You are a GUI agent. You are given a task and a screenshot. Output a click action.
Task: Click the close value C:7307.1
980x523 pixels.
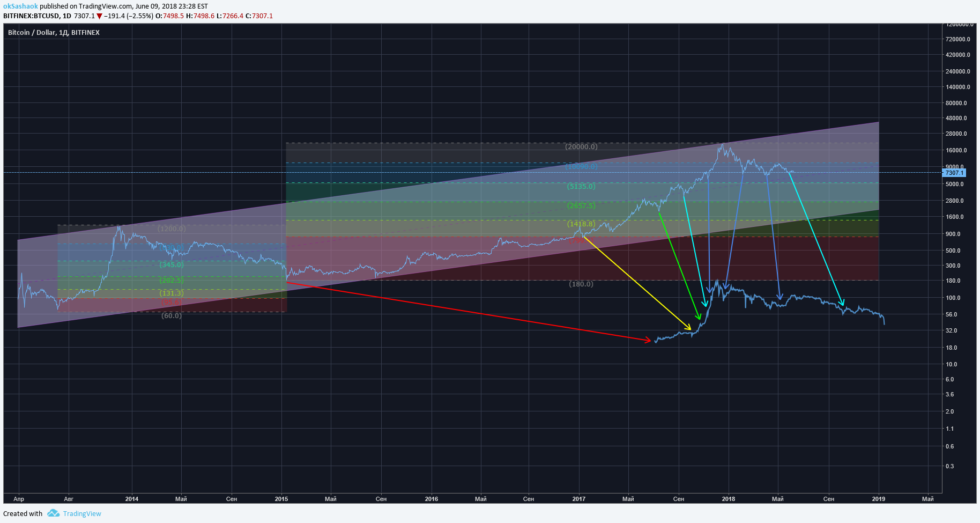259,16
